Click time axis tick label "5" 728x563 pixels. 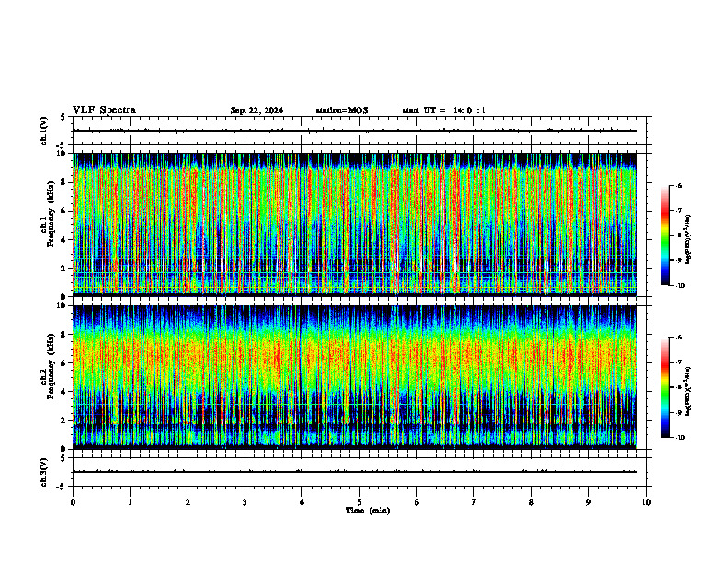(x=359, y=502)
